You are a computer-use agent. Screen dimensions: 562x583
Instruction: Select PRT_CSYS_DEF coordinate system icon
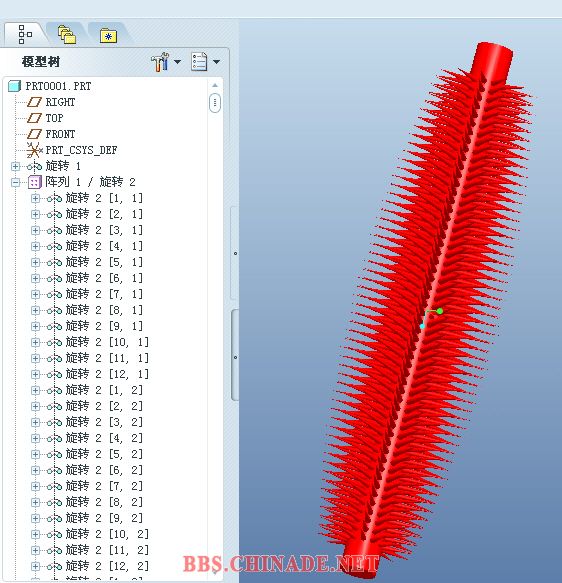point(34,150)
